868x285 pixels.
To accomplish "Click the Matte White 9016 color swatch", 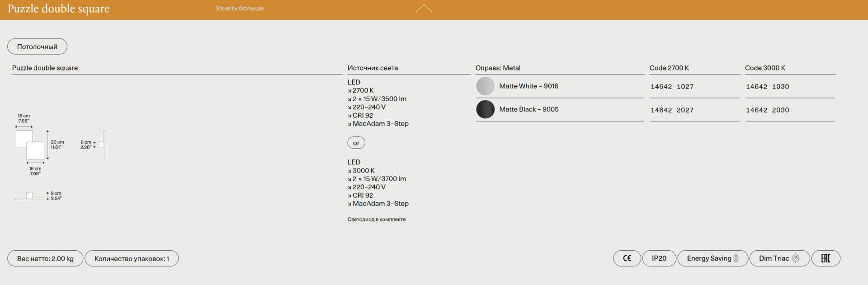I will pyautogui.click(x=485, y=86).
